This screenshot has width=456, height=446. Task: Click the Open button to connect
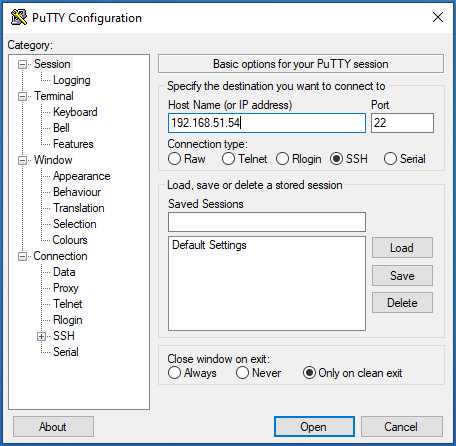314,427
